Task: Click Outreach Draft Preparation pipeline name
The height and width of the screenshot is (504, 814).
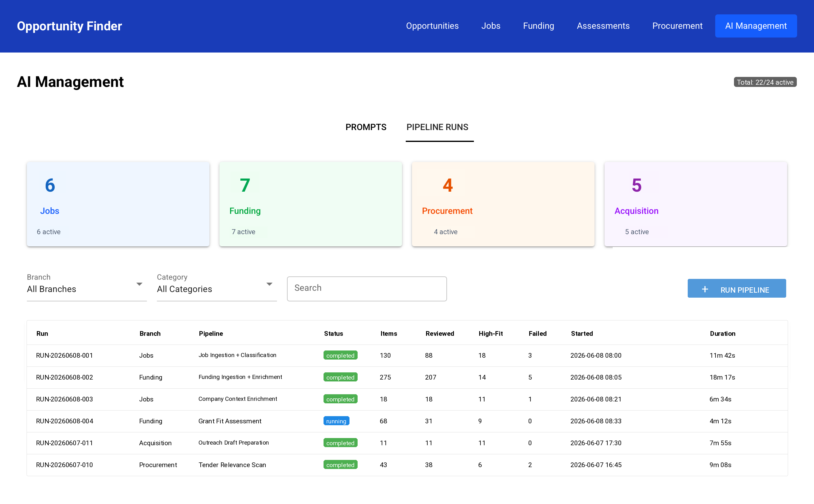Action: (234, 442)
